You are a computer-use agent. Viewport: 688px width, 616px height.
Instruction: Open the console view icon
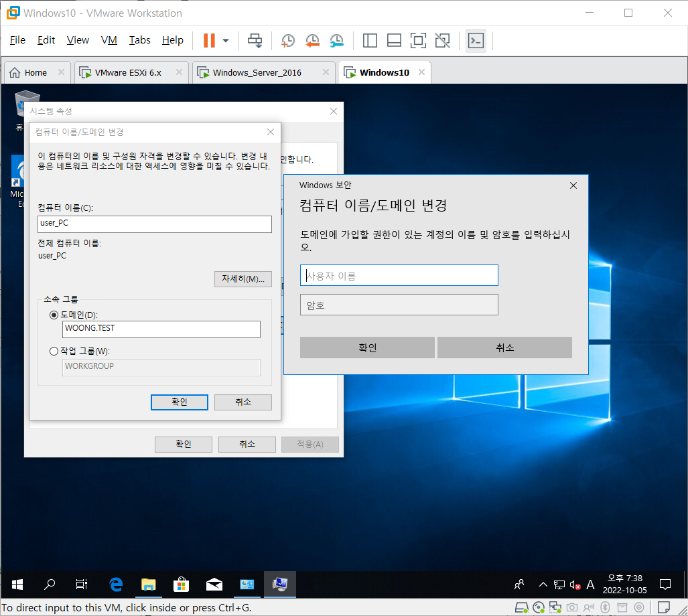[476, 41]
